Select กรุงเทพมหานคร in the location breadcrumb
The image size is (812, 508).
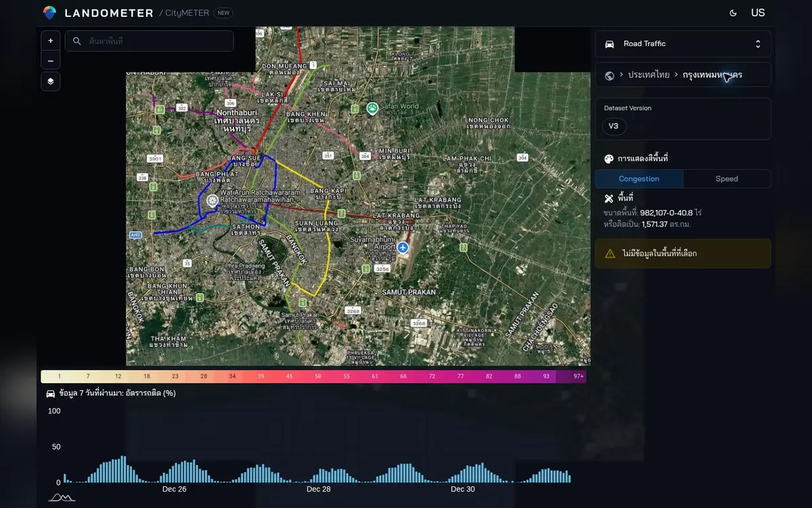(x=713, y=75)
